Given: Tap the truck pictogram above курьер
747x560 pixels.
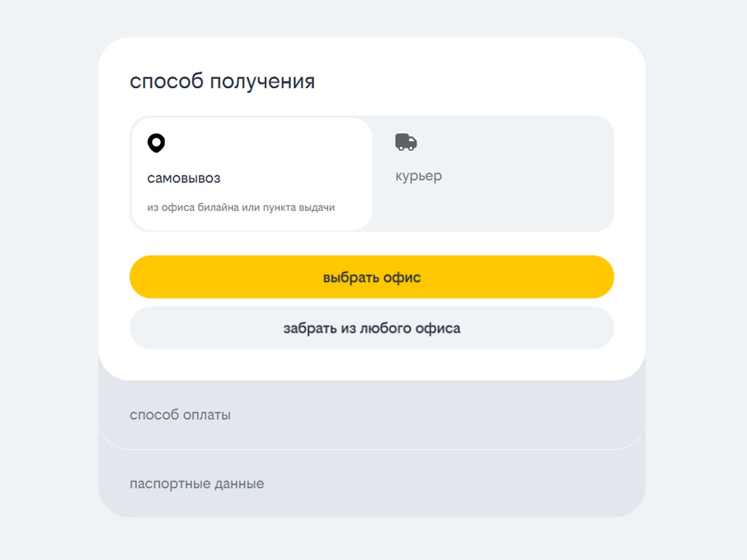Looking at the screenshot, I should [406, 142].
